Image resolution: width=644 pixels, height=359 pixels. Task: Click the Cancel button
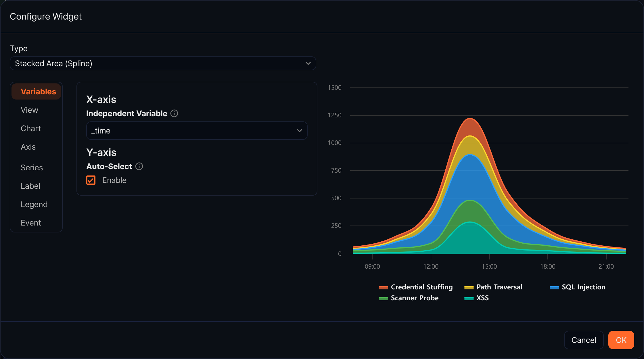pyautogui.click(x=584, y=340)
